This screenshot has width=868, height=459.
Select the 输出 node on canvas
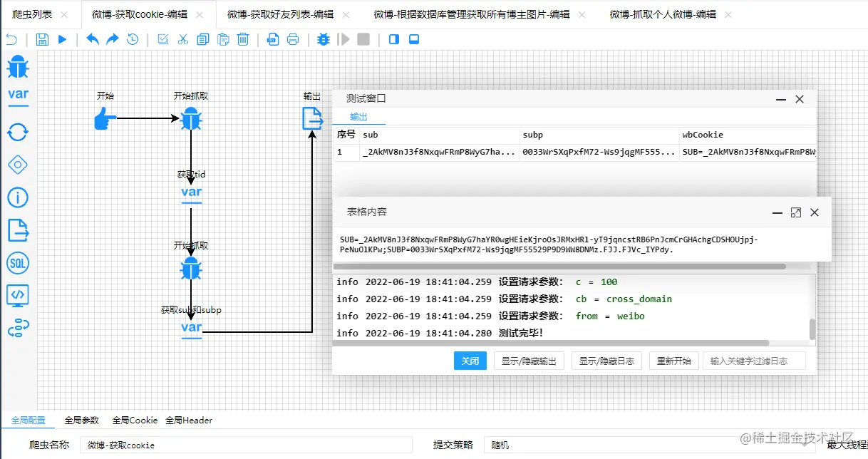coord(312,118)
